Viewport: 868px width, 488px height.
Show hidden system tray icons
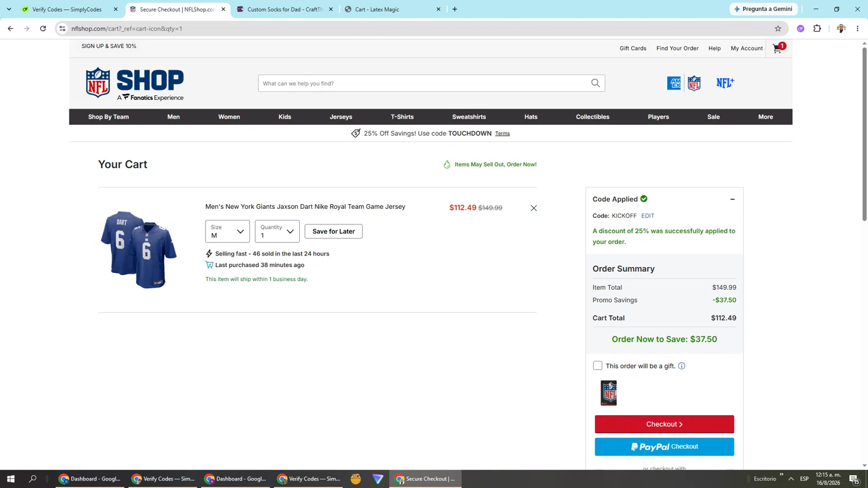tap(791, 479)
